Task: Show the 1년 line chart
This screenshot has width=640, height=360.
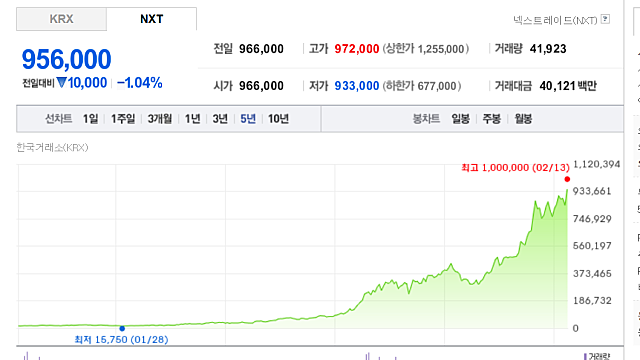Action: tap(193, 119)
